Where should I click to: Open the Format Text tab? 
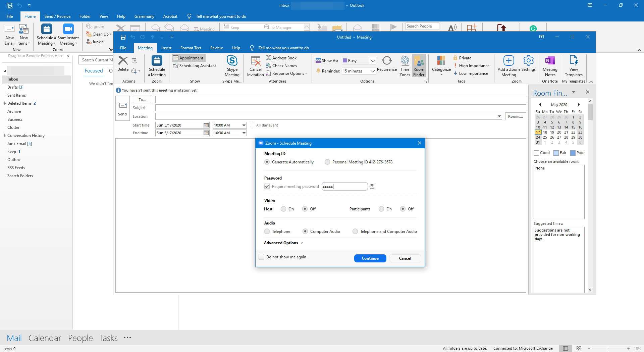191,48
